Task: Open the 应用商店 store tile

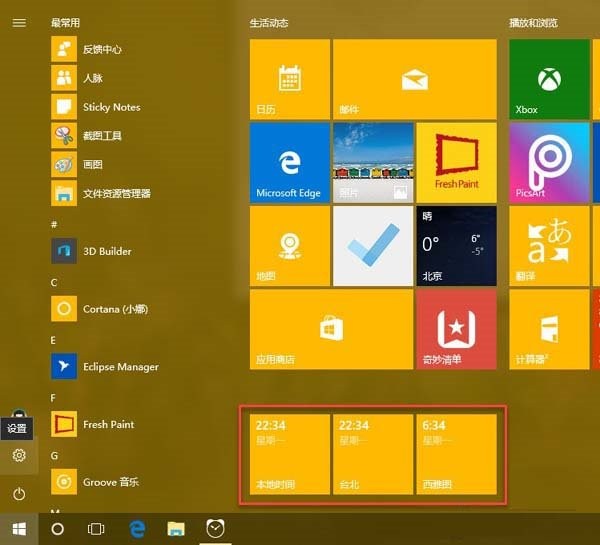Action: pos(331,330)
